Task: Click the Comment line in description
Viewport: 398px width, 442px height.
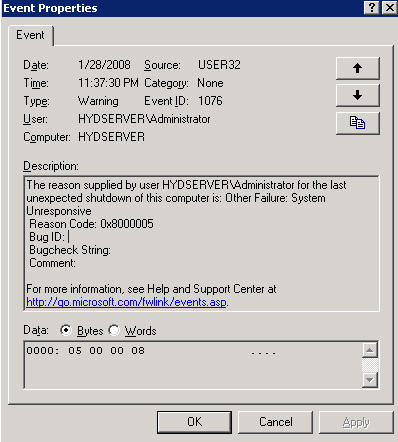Action: point(52,263)
